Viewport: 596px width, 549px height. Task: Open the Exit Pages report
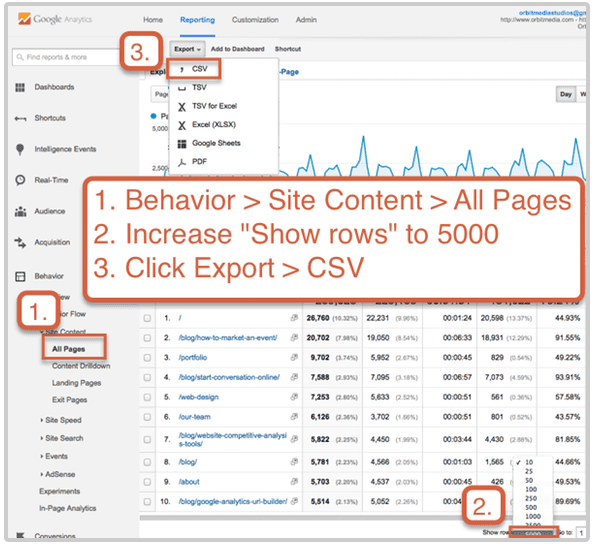point(70,400)
